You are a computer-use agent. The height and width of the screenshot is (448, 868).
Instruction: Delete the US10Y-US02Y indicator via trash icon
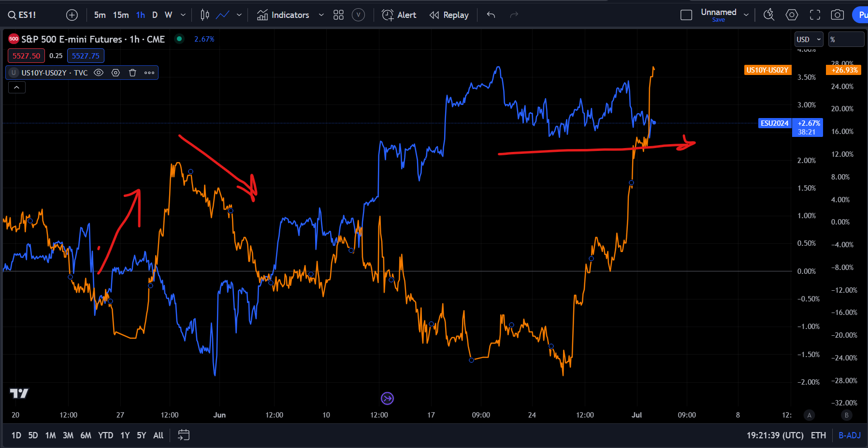coord(132,73)
